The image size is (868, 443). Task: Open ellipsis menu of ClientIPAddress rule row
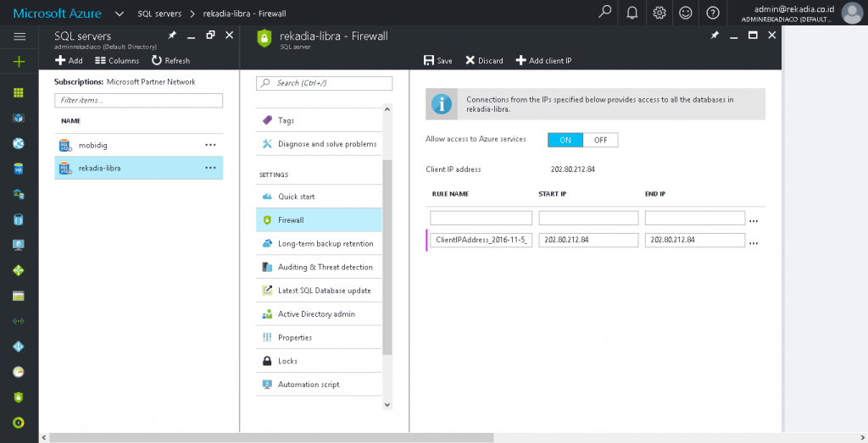(754, 243)
